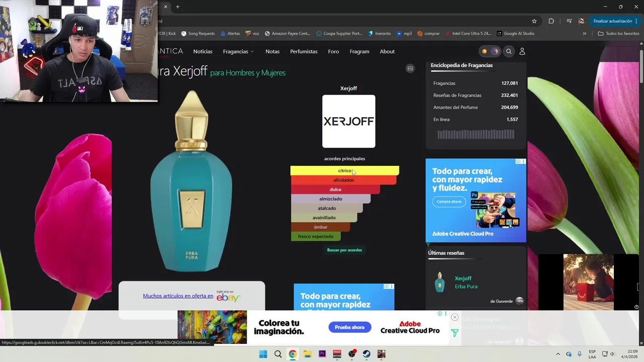This screenshot has width=644, height=362.
Task: Open the Noticias menu item
Action: [203, 51]
